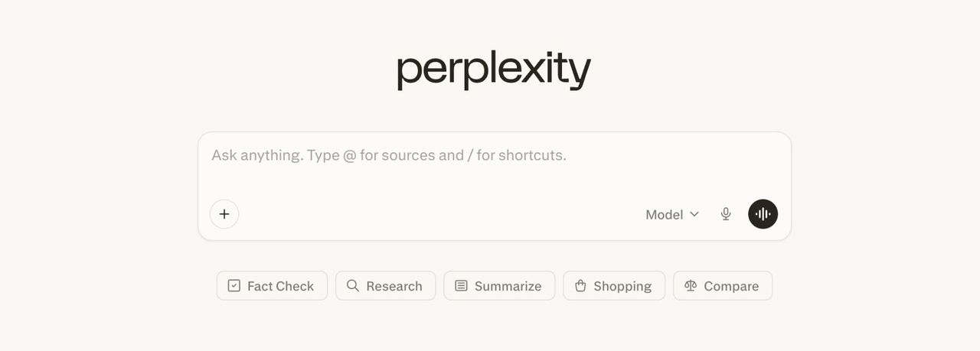The width and height of the screenshot is (980, 351).
Task: Click the shopping bag icon
Action: (x=580, y=286)
